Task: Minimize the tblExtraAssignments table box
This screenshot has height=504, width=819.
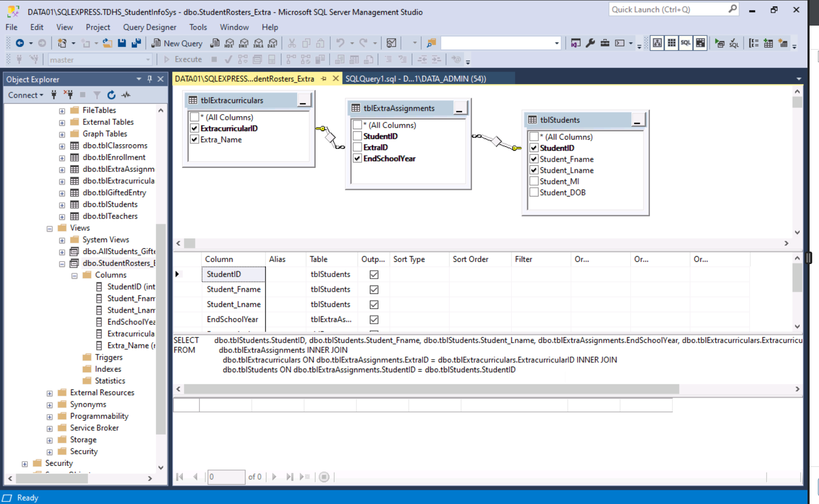Action: click(x=459, y=109)
